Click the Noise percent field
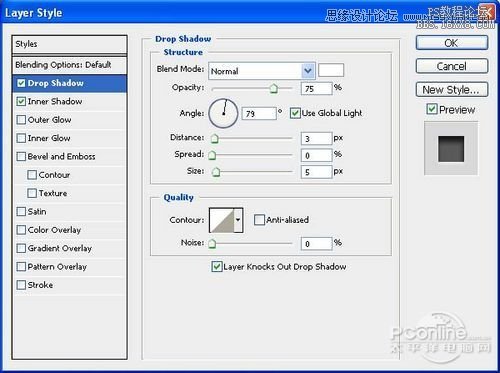 316,244
